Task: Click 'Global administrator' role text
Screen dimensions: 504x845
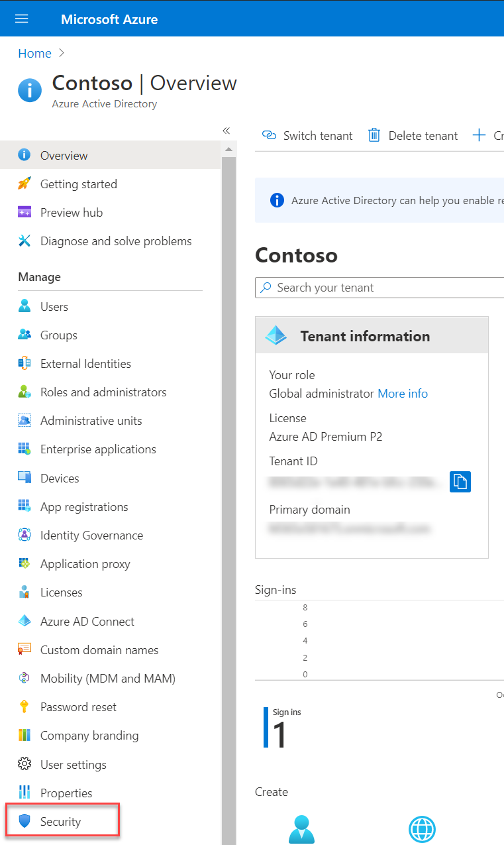Action: pyautogui.click(x=321, y=393)
